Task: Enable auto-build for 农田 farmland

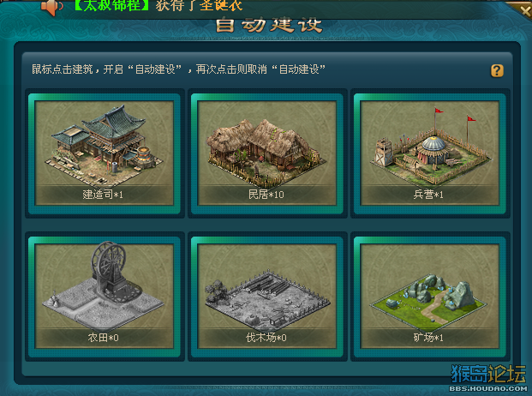Action: coord(105,297)
